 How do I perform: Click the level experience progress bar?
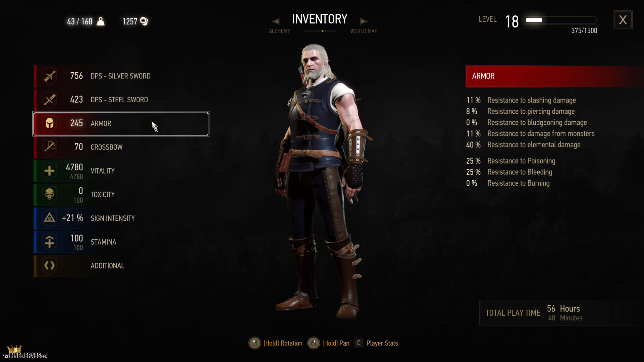click(560, 20)
